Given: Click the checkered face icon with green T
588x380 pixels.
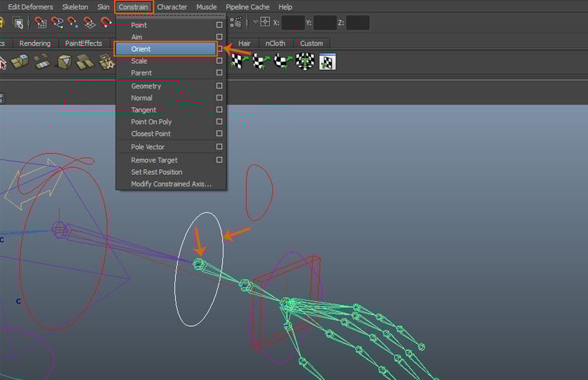Looking at the screenshot, I should 305,61.
